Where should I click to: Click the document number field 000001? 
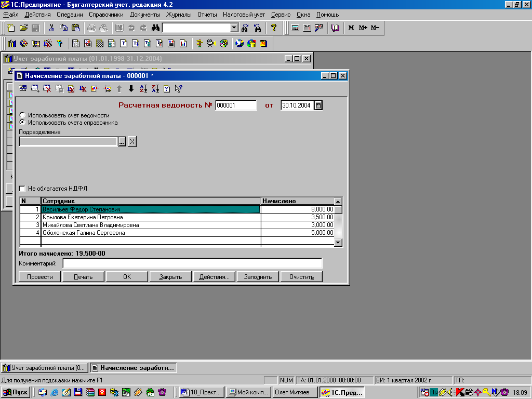click(236, 105)
